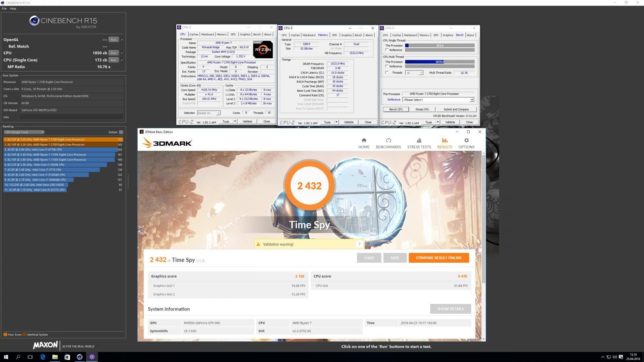The width and height of the screenshot is (644, 362).
Task: Open the clock and date in the taskbar
Action: [x=633, y=357]
